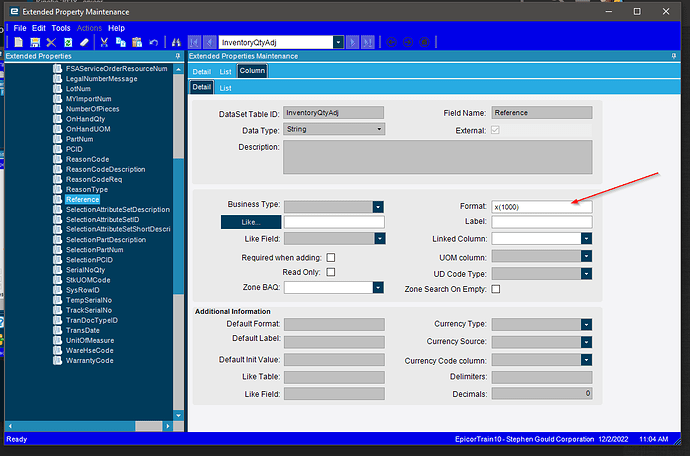Click the icon beside LotNum tree node
690x456 pixels.
[x=57, y=88]
